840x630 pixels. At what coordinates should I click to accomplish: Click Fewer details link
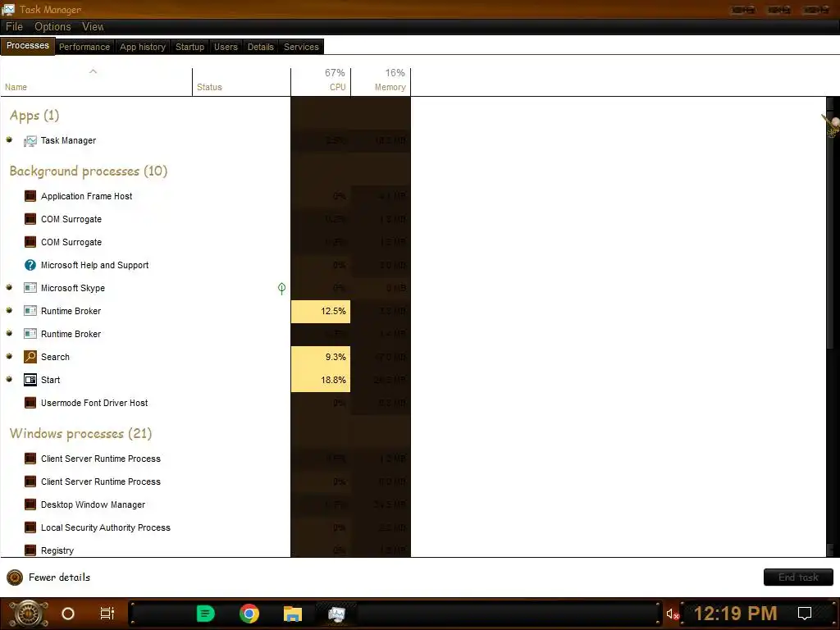(59, 577)
